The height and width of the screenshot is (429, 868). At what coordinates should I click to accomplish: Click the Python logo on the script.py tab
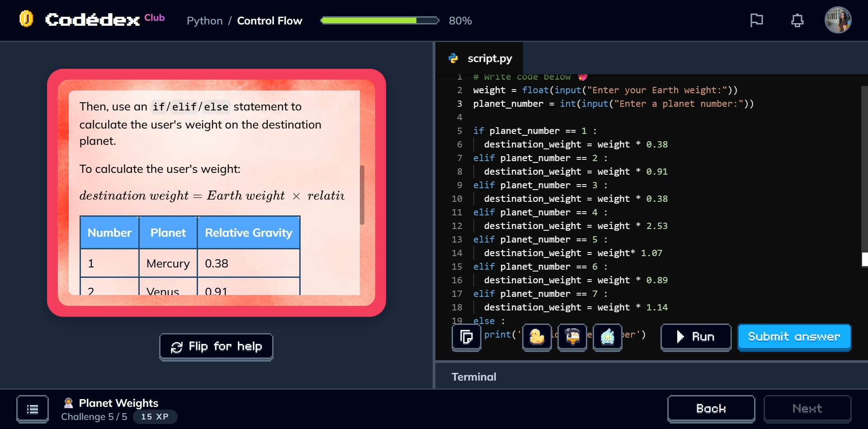(x=453, y=58)
